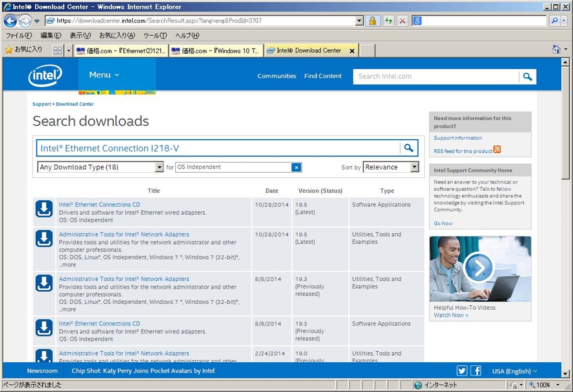Click the Refresh page icon
This screenshot has width=573, height=392.
point(388,21)
